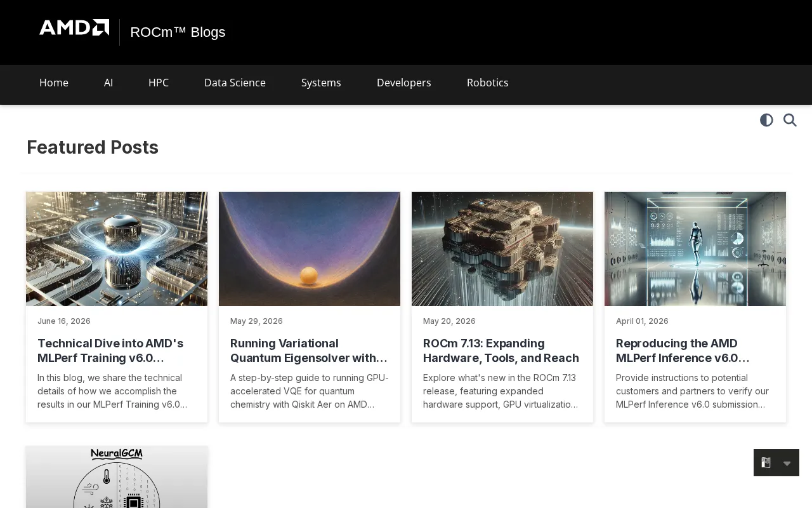
Task: Toggle the light/dark theme icon
Action: tap(766, 120)
